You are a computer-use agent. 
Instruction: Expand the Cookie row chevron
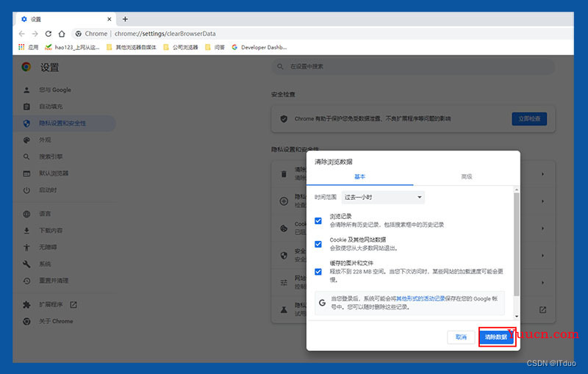click(x=542, y=229)
